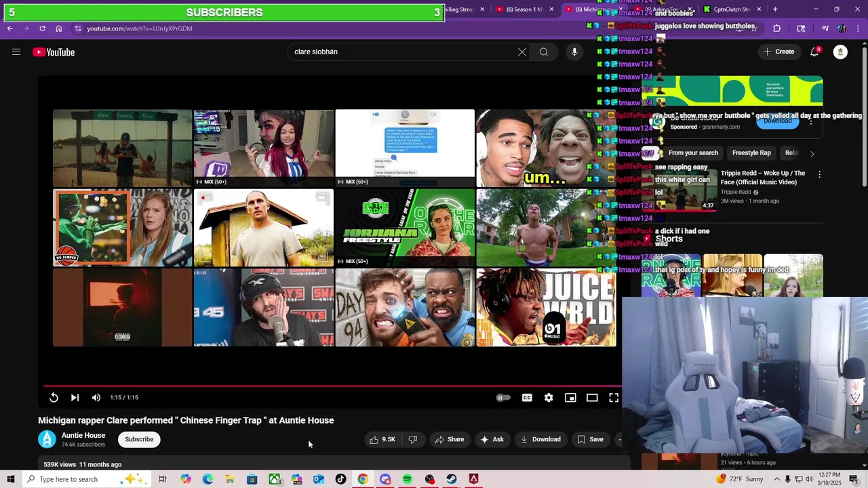Screen dimensions: 868x488
Task: Open options for the Trippie Redd video
Action: click(x=819, y=174)
